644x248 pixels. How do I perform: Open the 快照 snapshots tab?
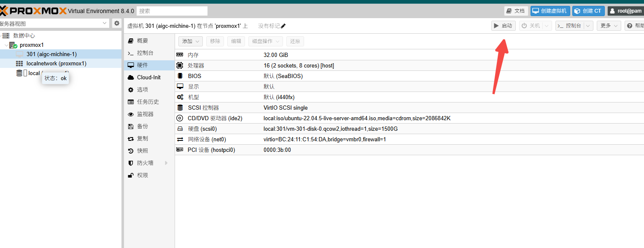(149, 151)
